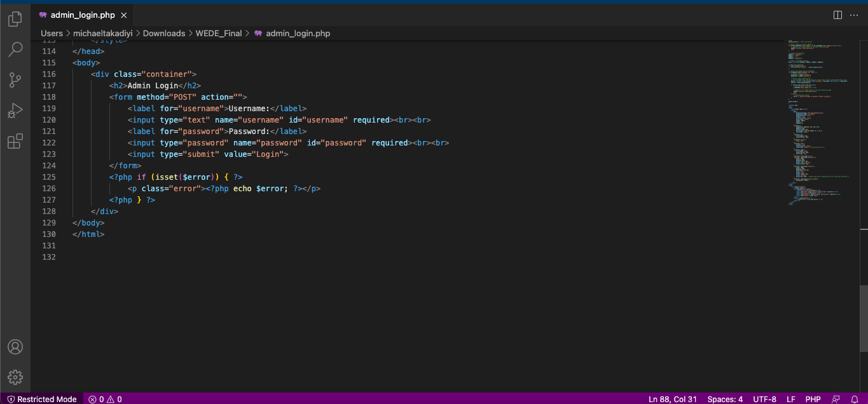Screen dimensions: 868x404
Task: Open editor More Actions ellipsis
Action: tap(854, 15)
